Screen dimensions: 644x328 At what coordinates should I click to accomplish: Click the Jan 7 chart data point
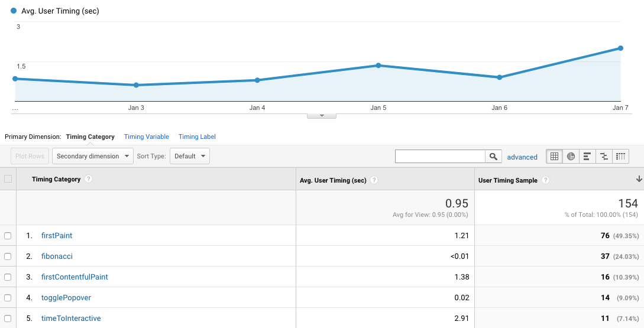pyautogui.click(x=620, y=48)
